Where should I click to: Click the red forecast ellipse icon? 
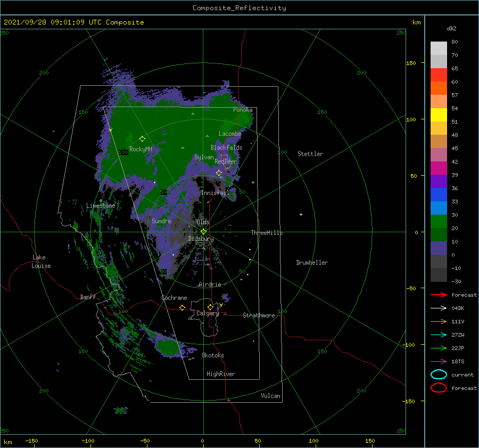pos(439,388)
